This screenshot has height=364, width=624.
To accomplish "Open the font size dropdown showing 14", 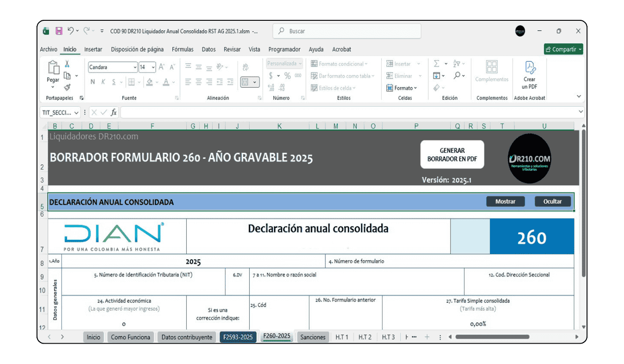I will (x=153, y=67).
